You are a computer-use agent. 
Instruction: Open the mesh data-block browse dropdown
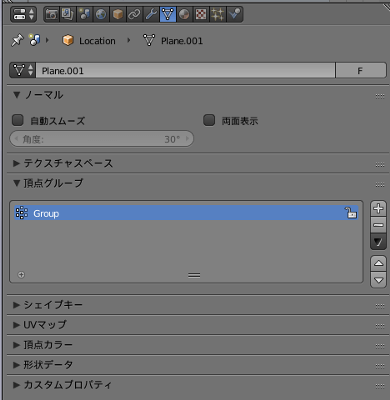pos(23,70)
